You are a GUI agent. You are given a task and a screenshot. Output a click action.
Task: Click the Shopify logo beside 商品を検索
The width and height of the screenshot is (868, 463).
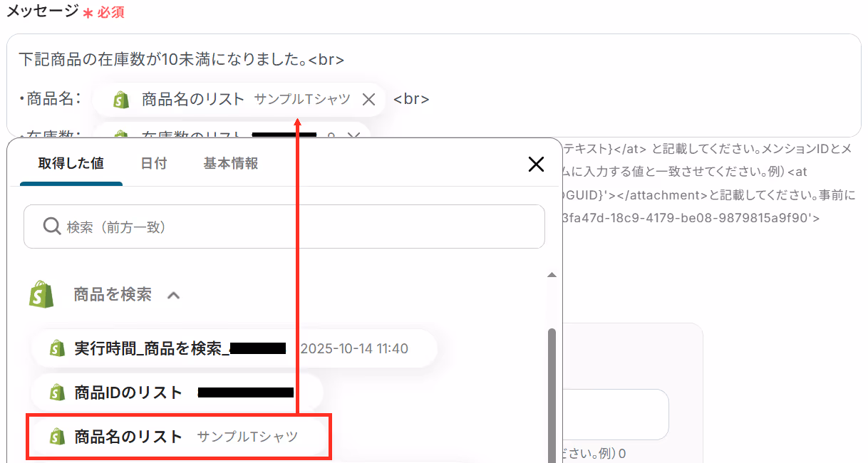pos(42,294)
